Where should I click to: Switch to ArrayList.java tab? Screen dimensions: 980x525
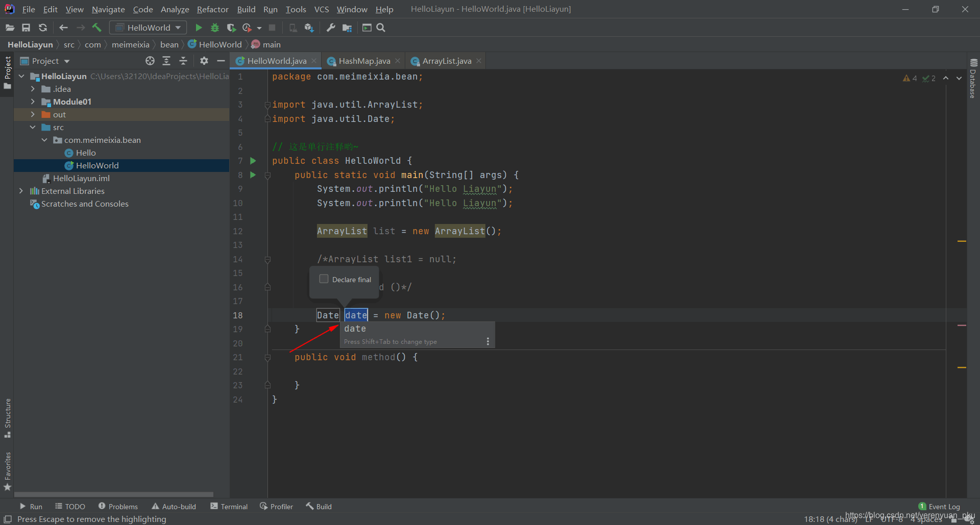point(447,61)
